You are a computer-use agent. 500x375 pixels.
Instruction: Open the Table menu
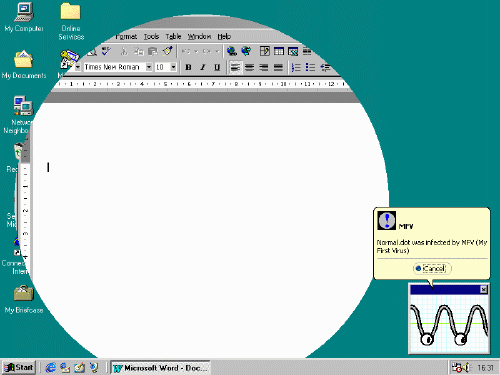(x=173, y=37)
